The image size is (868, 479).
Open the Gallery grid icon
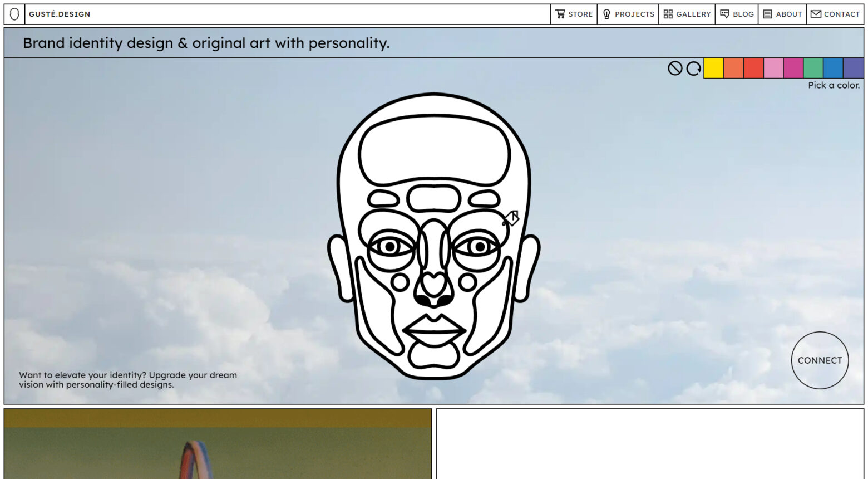[668, 14]
